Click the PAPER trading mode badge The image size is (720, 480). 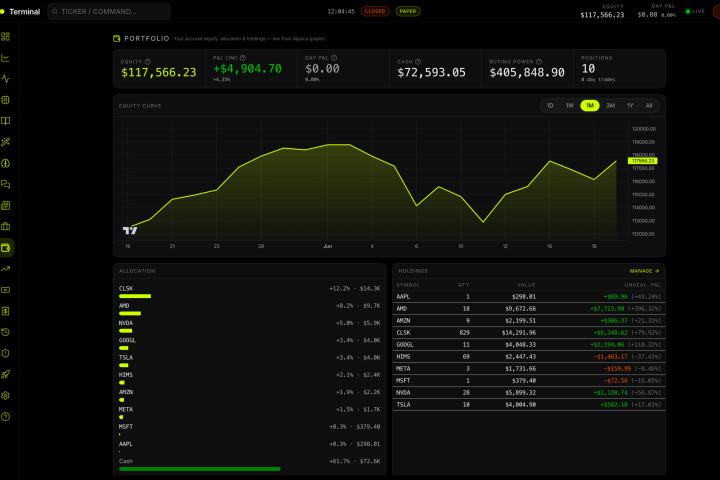tap(408, 11)
